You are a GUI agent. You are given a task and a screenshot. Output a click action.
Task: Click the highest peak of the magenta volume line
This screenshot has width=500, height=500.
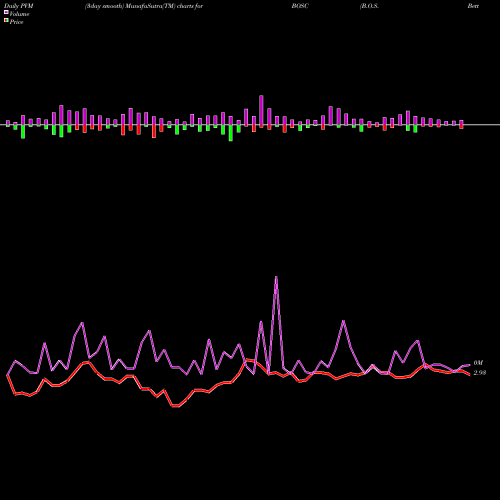pos(276,277)
